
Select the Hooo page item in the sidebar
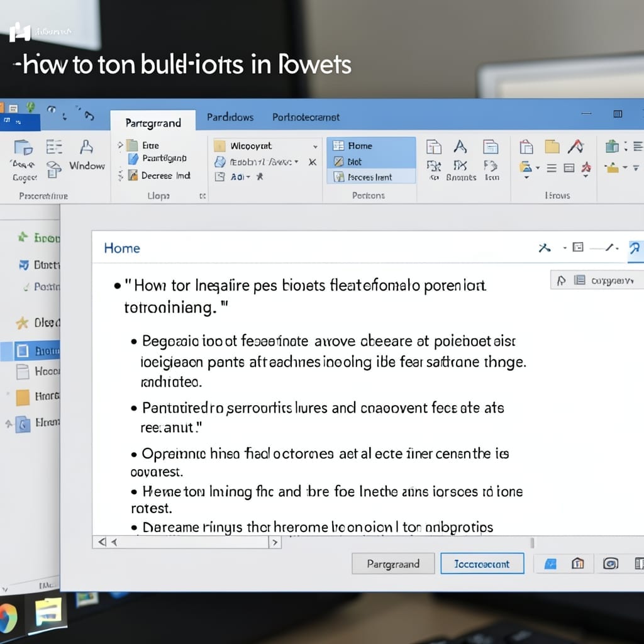point(38,372)
